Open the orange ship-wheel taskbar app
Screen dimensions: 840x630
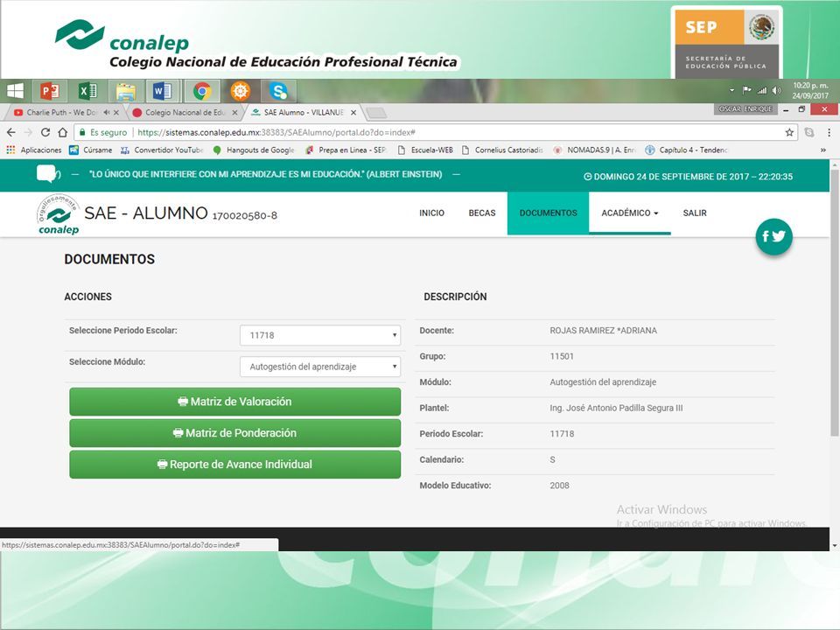coord(240,92)
